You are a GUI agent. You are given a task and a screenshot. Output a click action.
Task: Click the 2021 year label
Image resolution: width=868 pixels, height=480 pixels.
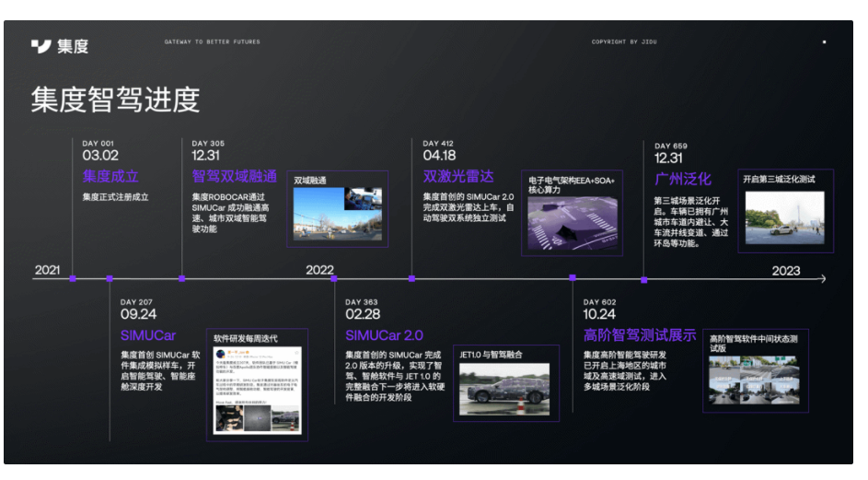coord(47,270)
